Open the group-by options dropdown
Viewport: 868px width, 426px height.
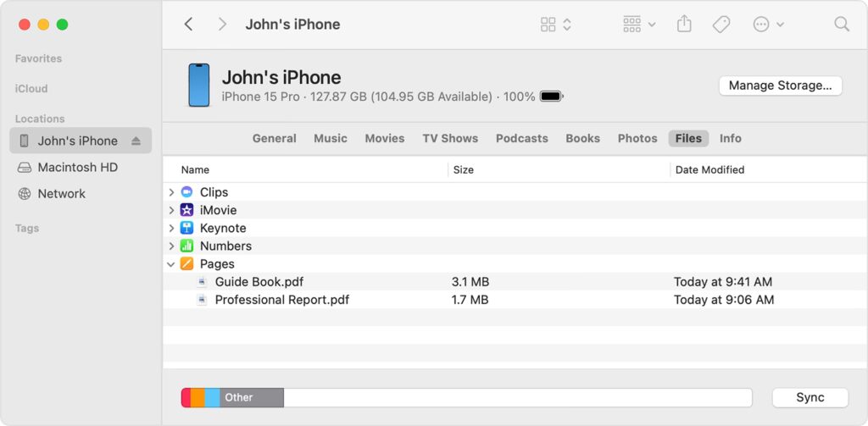click(639, 25)
